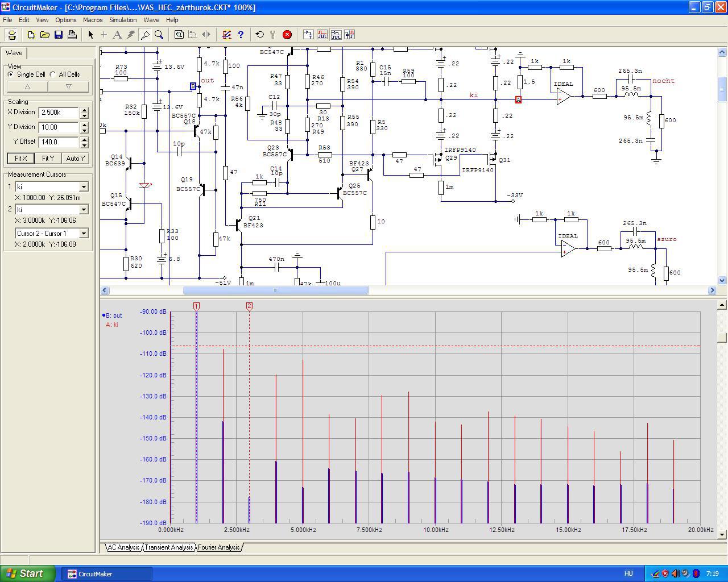This screenshot has height=582, width=728.
Task: Click the Open folder toolbar icon
Action: point(45,35)
